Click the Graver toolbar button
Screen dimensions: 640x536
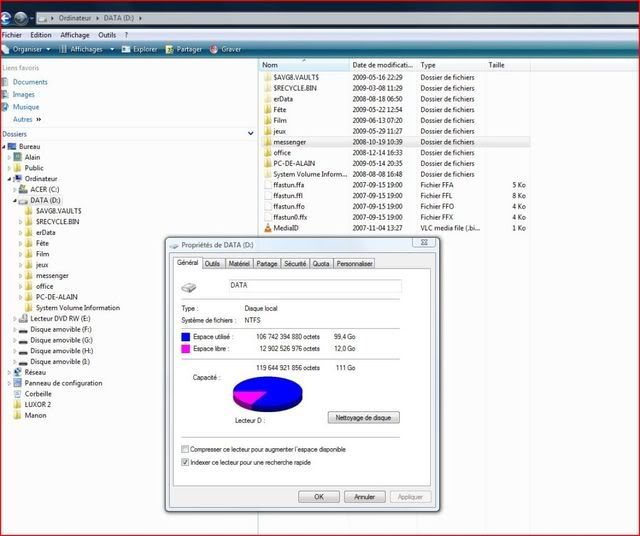coord(225,49)
